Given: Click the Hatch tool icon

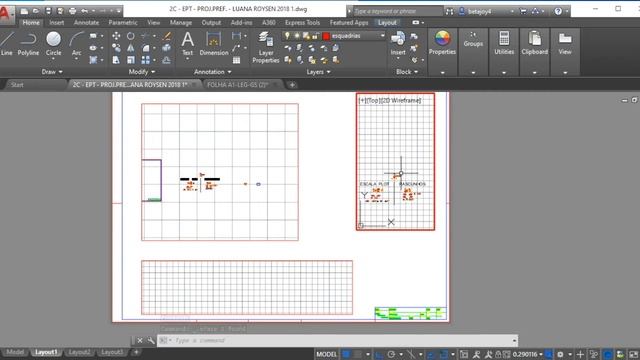Looking at the screenshot, I should [93, 60].
